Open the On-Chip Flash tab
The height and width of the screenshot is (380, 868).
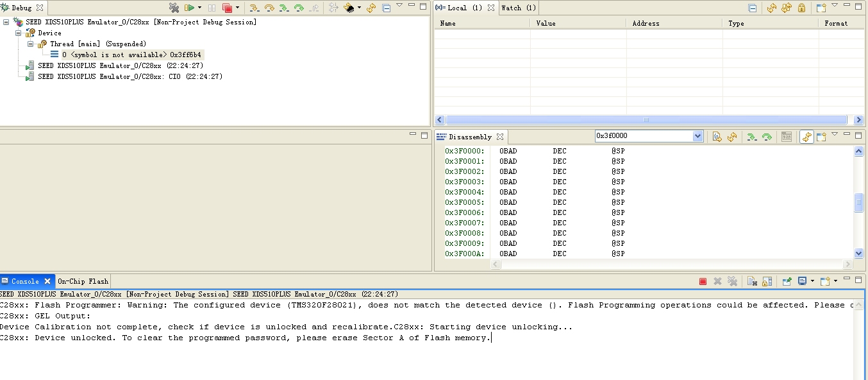[83, 281]
